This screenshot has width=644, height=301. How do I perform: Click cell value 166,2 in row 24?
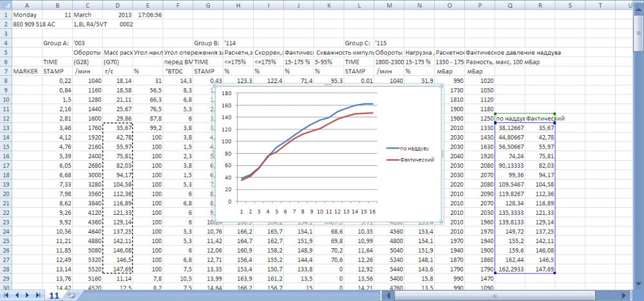(239, 232)
